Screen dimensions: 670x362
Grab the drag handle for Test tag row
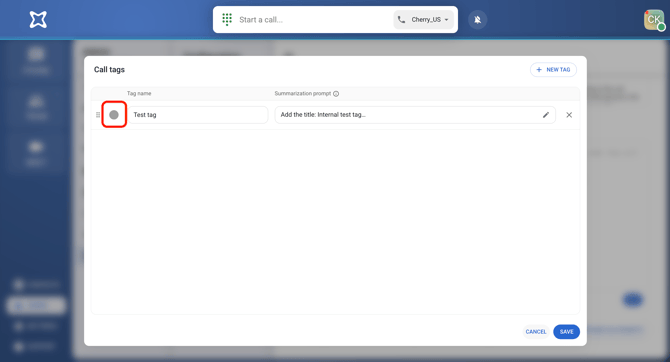tap(98, 115)
